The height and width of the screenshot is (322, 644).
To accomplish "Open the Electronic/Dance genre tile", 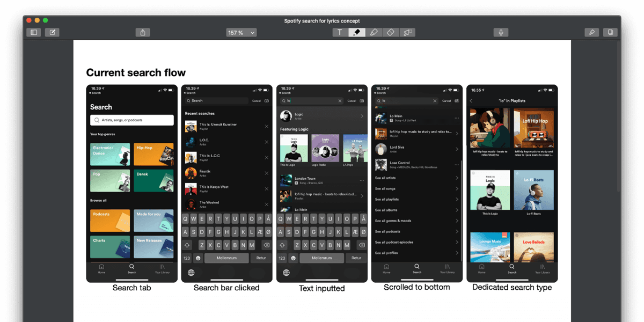I will tap(110, 154).
